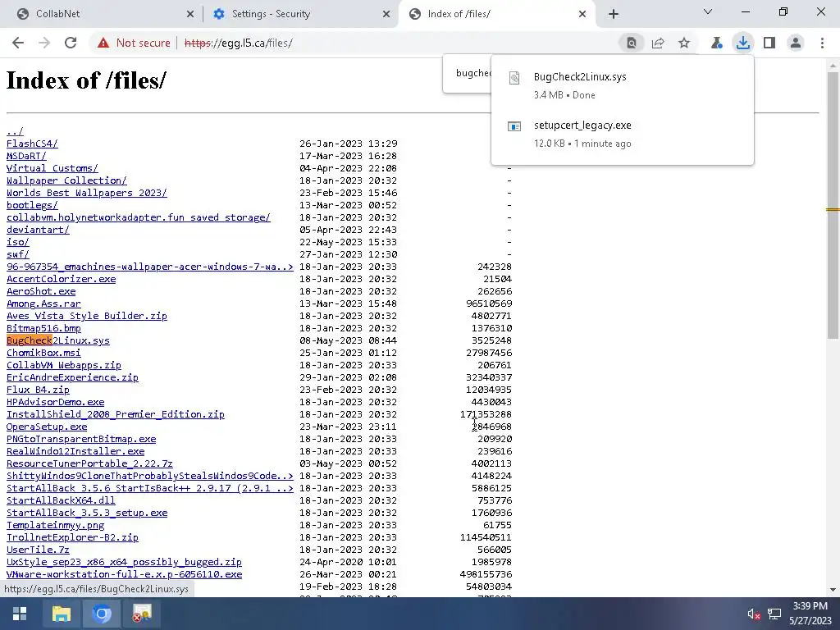Download TrollnetExplorer-B2.zip

pyautogui.click(x=72, y=538)
